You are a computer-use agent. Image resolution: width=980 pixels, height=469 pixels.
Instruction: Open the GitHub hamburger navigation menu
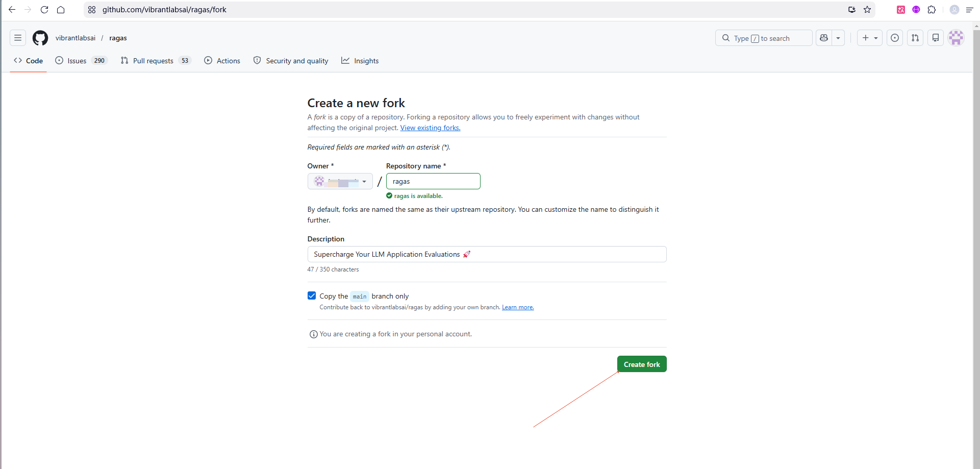(18, 38)
